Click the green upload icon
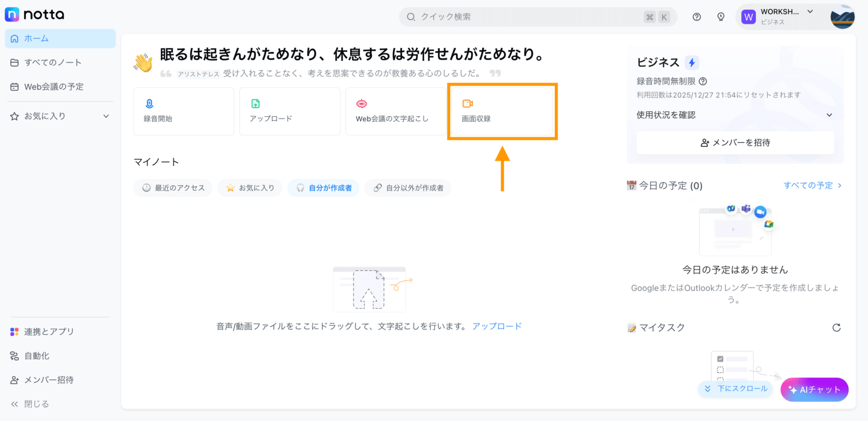868x421 pixels. point(255,104)
